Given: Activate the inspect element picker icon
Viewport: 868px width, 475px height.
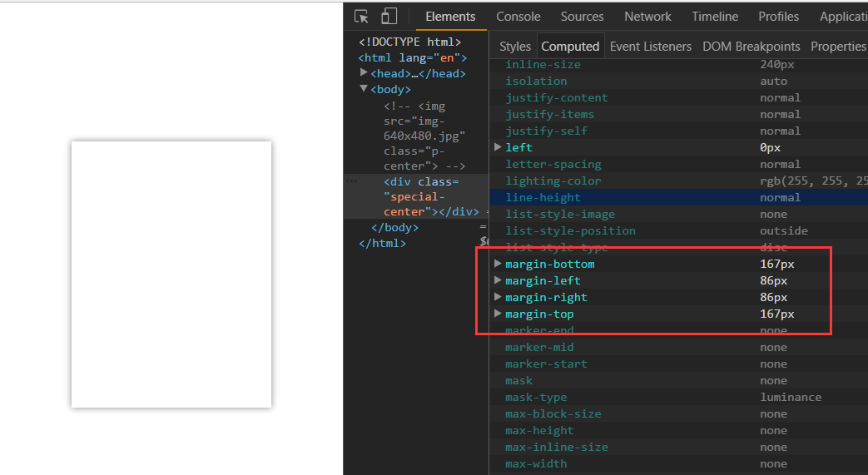Looking at the screenshot, I should click(361, 17).
